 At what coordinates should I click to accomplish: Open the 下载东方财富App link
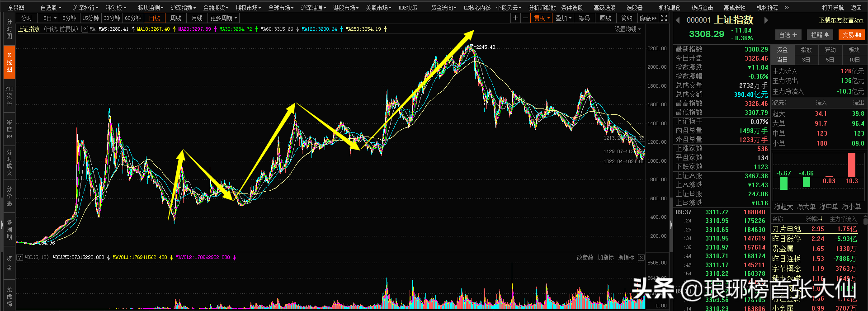click(841, 20)
